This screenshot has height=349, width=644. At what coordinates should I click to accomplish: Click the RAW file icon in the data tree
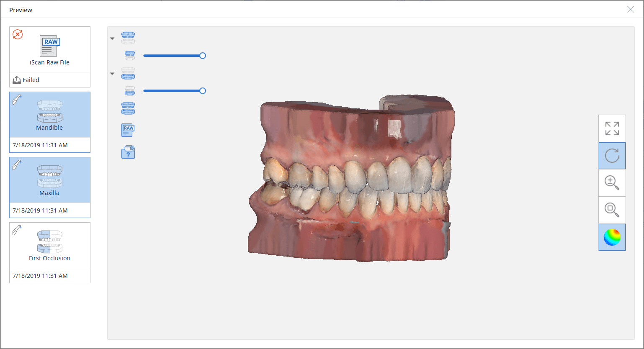pos(128,130)
